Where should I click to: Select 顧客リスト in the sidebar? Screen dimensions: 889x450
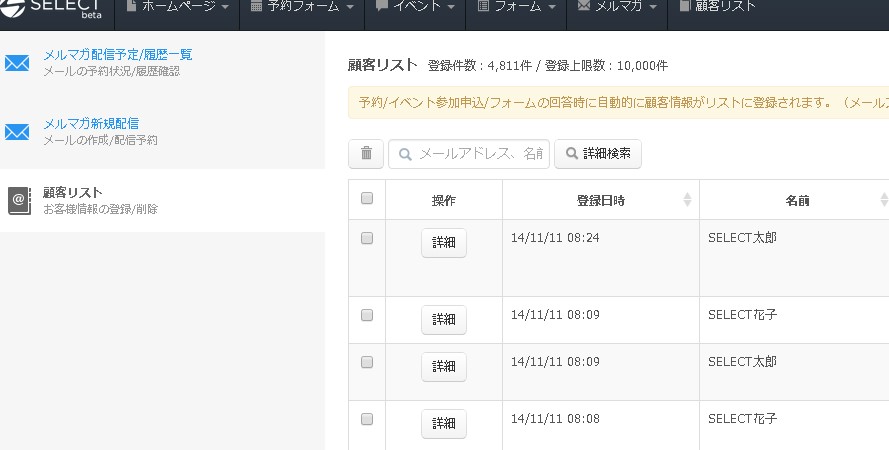pyautogui.click(x=162, y=200)
